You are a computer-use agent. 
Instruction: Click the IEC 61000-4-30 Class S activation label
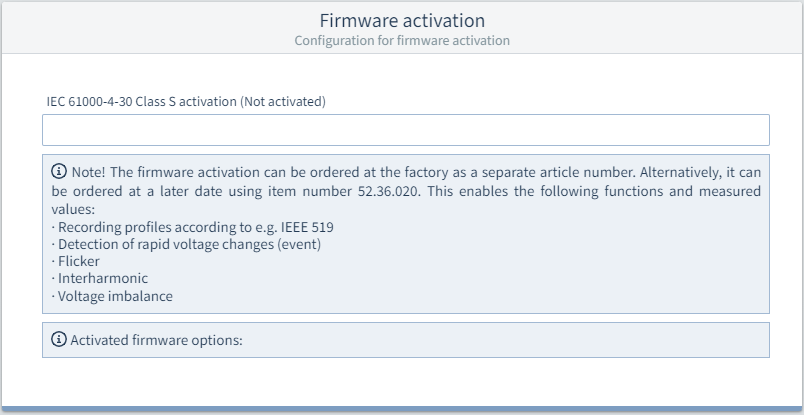(x=142, y=102)
